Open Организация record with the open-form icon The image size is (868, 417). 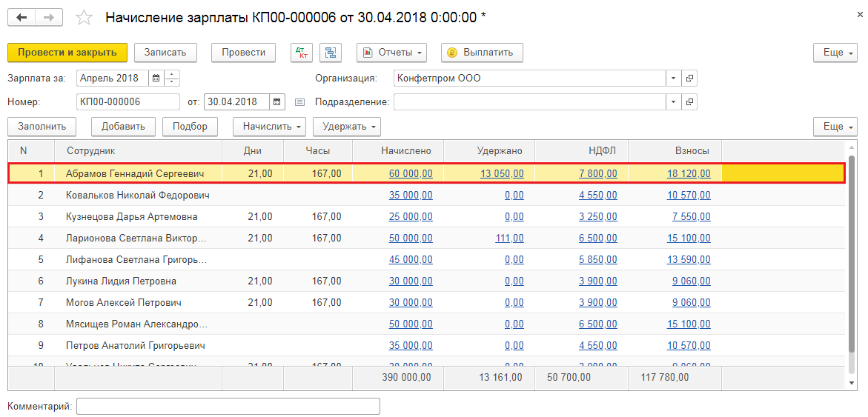[x=689, y=78]
